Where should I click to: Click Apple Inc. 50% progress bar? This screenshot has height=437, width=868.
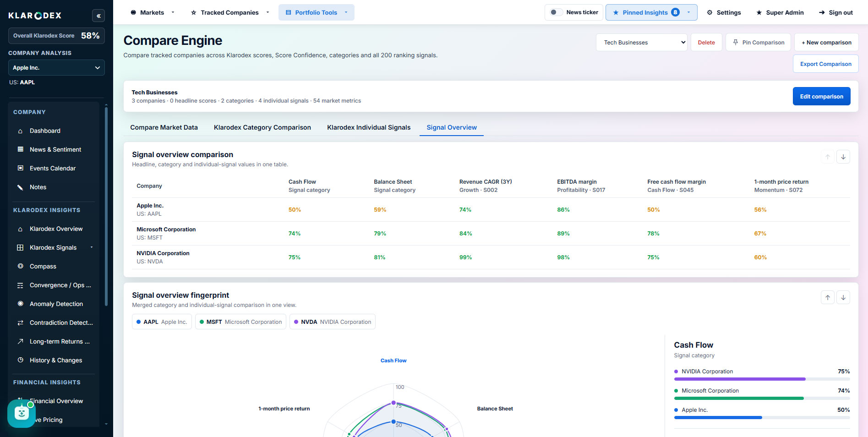click(x=762, y=417)
